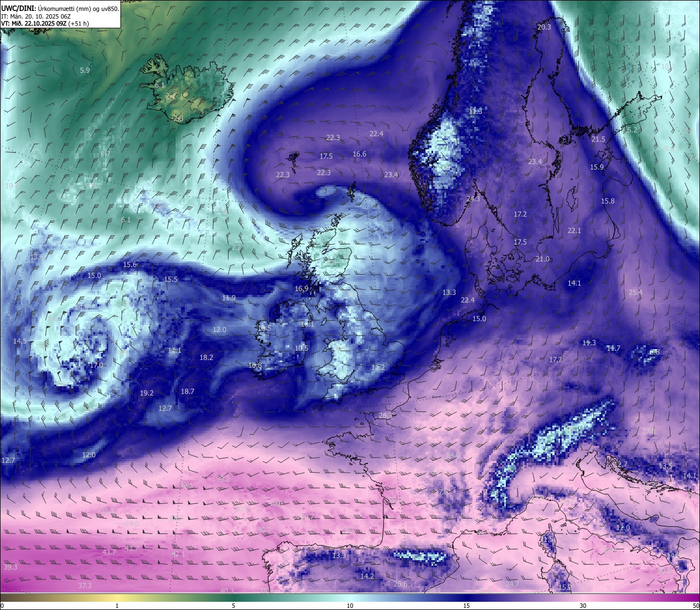Click the map value '14.2'

pos(367,576)
